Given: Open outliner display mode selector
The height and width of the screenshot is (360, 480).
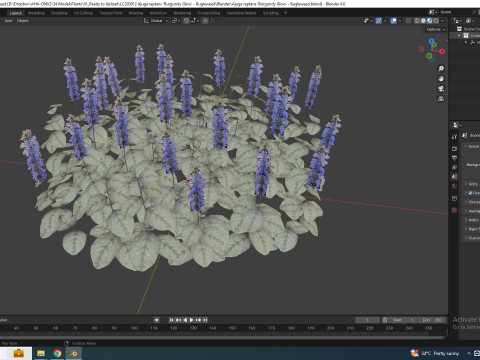Looking at the screenshot, I should point(470,21).
